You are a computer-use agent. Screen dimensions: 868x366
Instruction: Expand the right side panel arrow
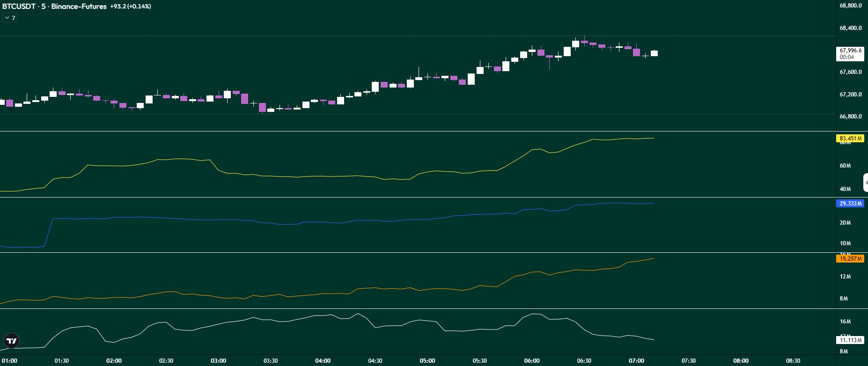point(866,183)
